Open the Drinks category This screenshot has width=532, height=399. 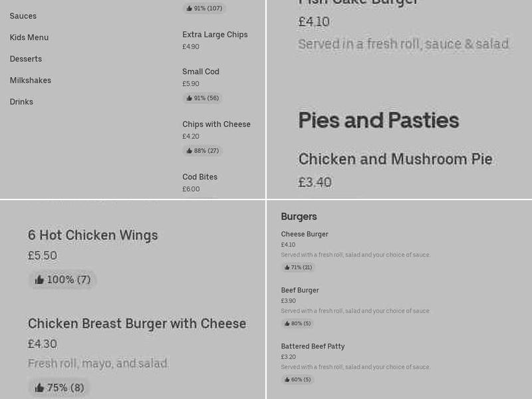[x=21, y=102]
